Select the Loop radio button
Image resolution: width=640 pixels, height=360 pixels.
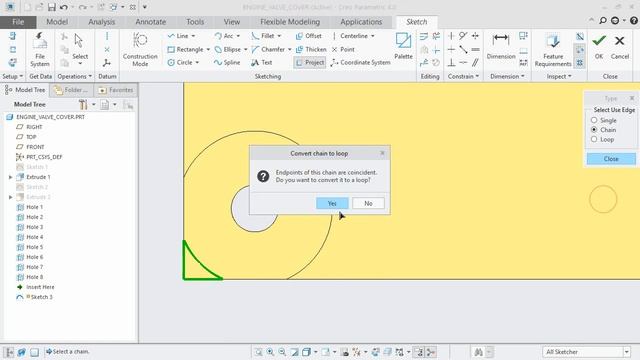tap(594, 139)
